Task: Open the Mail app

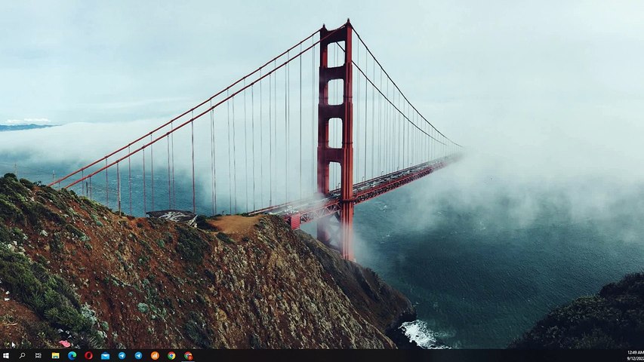Action: (x=105, y=356)
